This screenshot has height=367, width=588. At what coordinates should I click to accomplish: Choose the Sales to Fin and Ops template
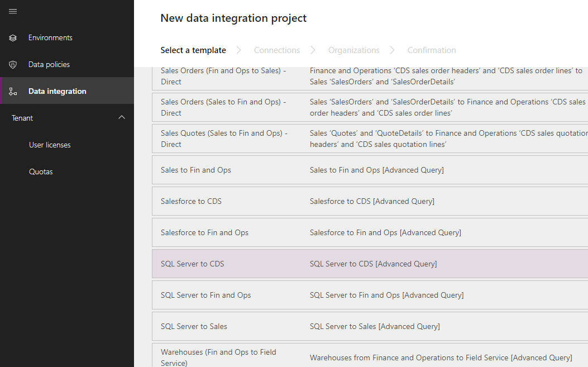tap(195, 170)
